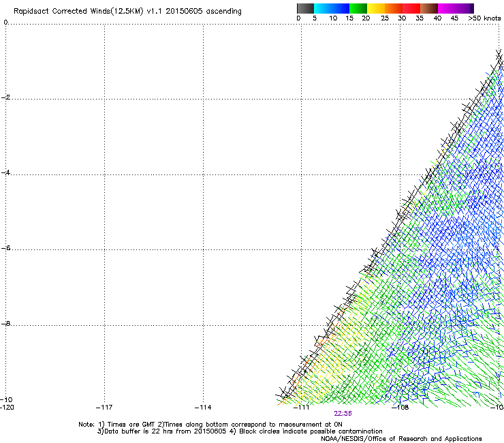Click the -111 longitude axis label
This screenshot has width=504, height=443.
pos(301,408)
